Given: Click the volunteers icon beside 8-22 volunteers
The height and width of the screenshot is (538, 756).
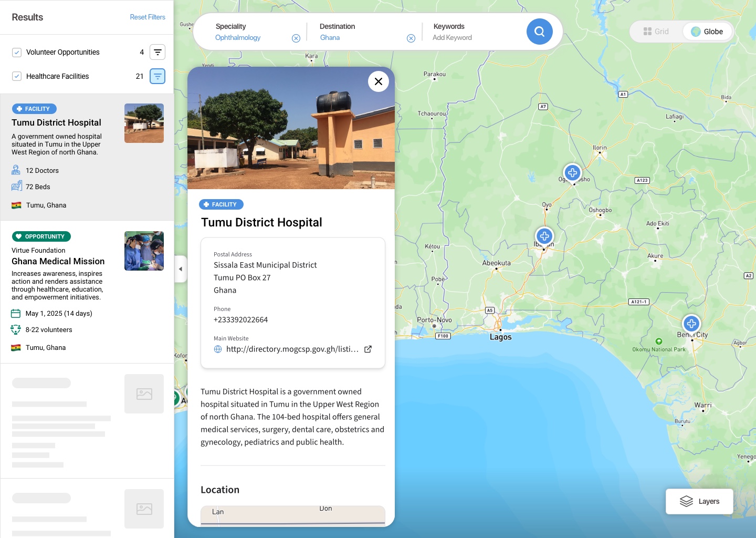Looking at the screenshot, I should 16,329.
